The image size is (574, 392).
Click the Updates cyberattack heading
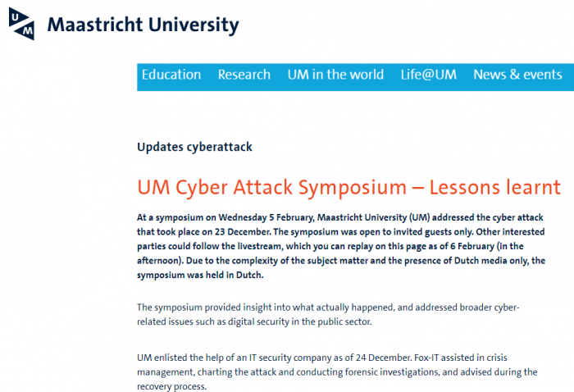pos(194,147)
